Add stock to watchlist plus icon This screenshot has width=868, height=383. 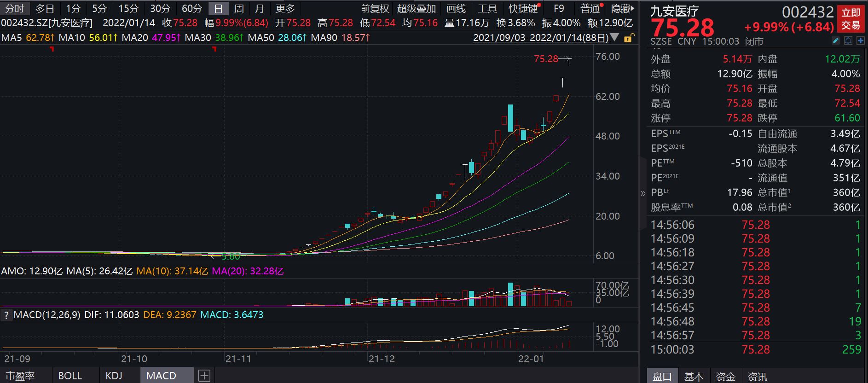click(x=860, y=41)
